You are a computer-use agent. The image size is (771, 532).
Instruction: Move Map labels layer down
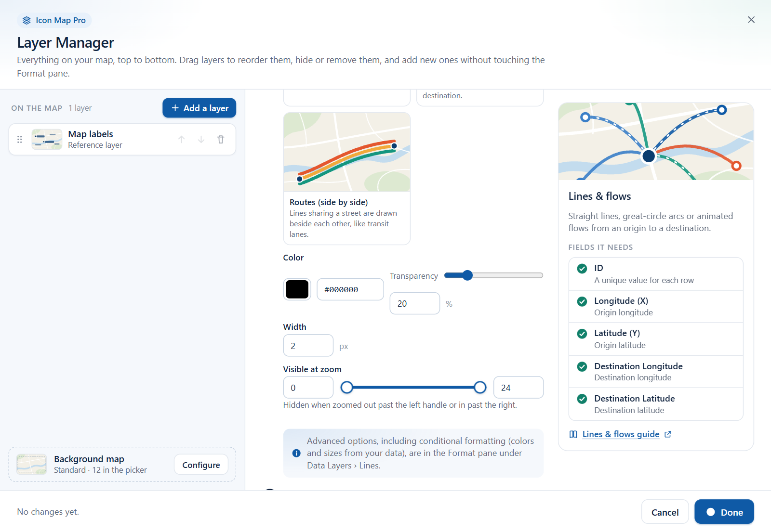click(201, 140)
